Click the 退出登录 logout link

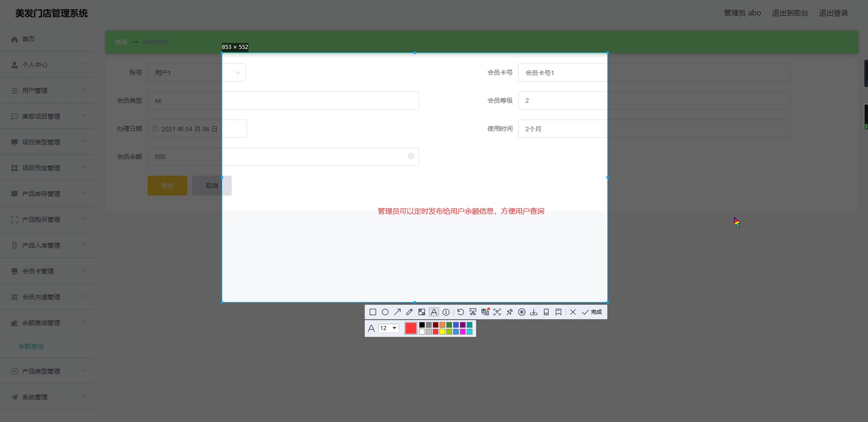tap(834, 13)
